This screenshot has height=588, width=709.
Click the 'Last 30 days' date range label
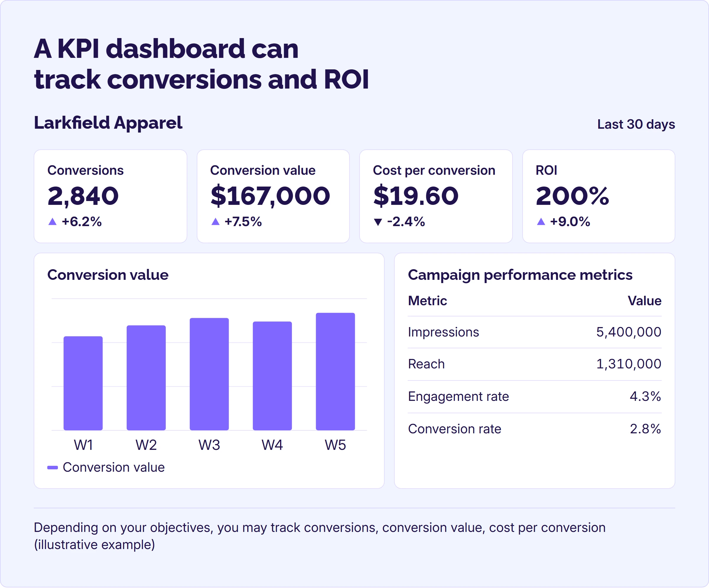tap(636, 125)
